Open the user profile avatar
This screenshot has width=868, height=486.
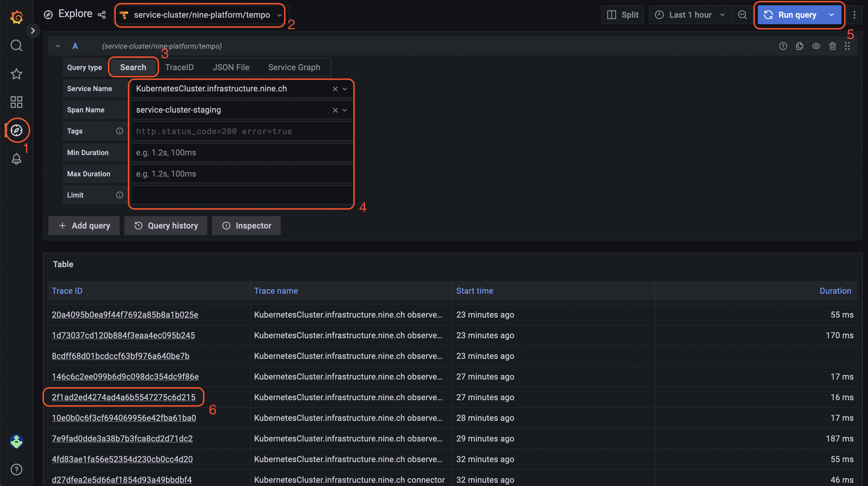pos(16,441)
